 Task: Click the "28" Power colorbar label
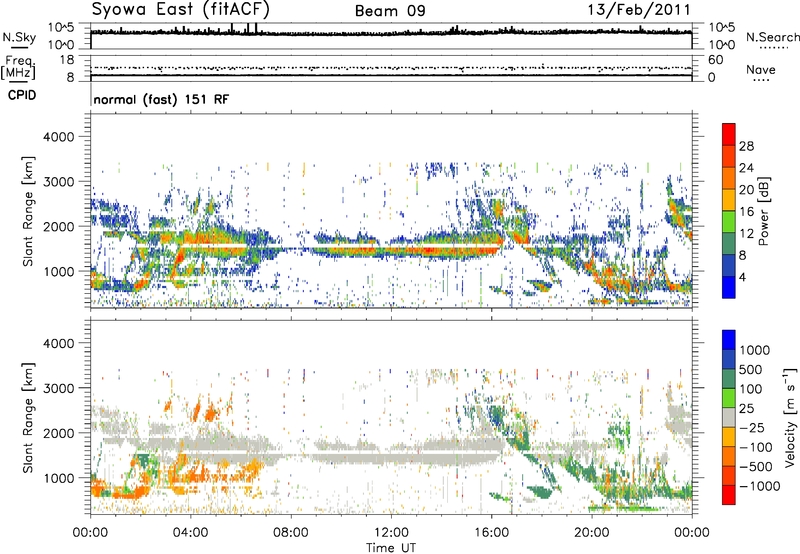point(746,146)
